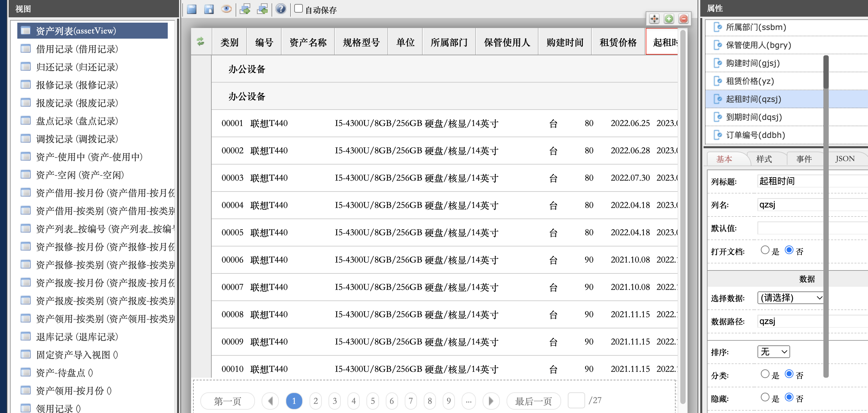This screenshot has width=868, height=413.
Task: Select 是 for 打开文档 option
Action: (765, 250)
